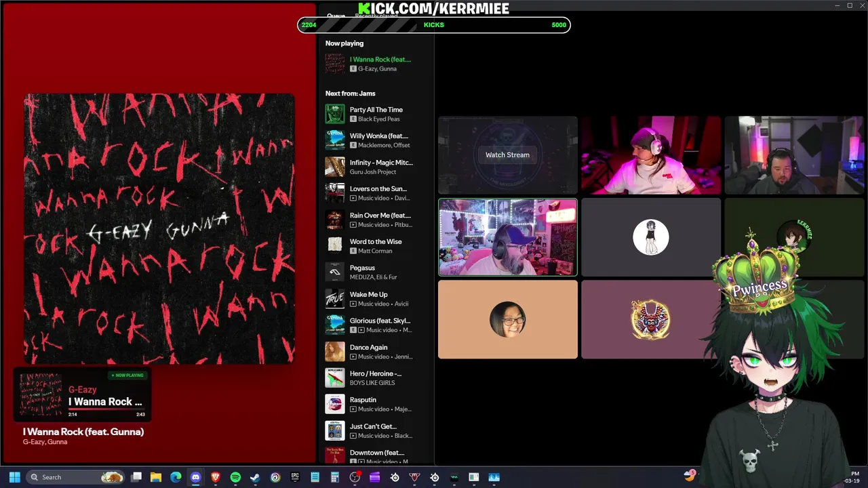This screenshot has width=868, height=488.
Task: Click the taskbar Search box
Action: [77, 477]
